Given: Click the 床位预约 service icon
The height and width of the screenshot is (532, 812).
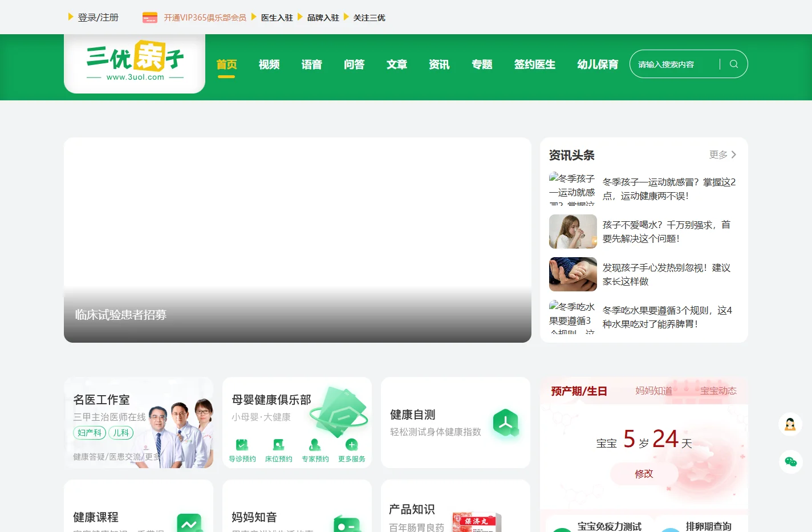Looking at the screenshot, I should click(x=279, y=445).
